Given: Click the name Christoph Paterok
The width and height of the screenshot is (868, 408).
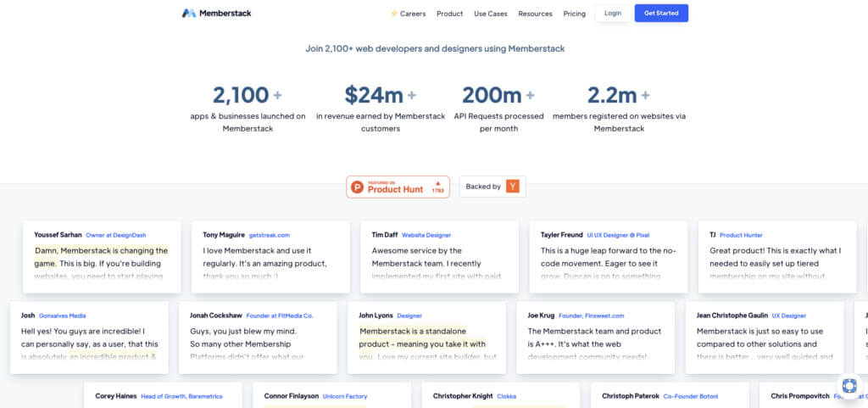Looking at the screenshot, I should (x=631, y=396).
